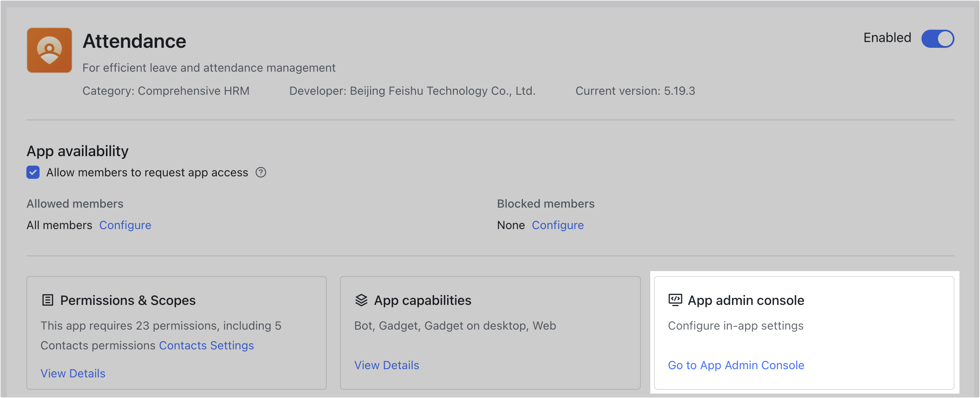This screenshot has height=398, width=980.
Task: Configure the Allowed members list
Action: pyautogui.click(x=125, y=225)
